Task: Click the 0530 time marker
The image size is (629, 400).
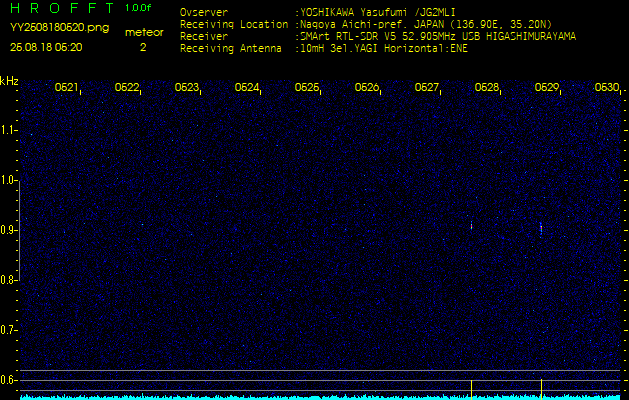Action: click(607, 87)
